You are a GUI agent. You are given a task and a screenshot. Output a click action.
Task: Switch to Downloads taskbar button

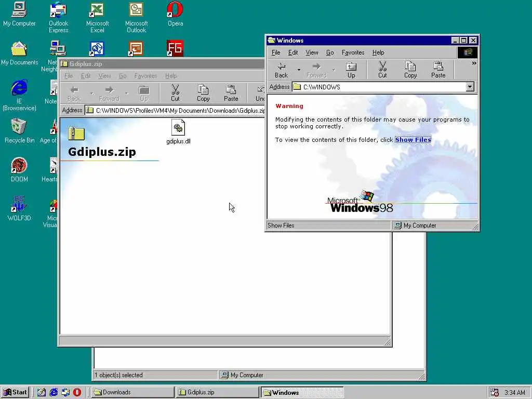(132, 392)
